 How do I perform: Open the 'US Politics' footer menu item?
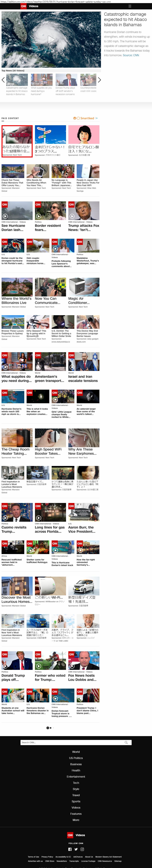tap(76, 758)
